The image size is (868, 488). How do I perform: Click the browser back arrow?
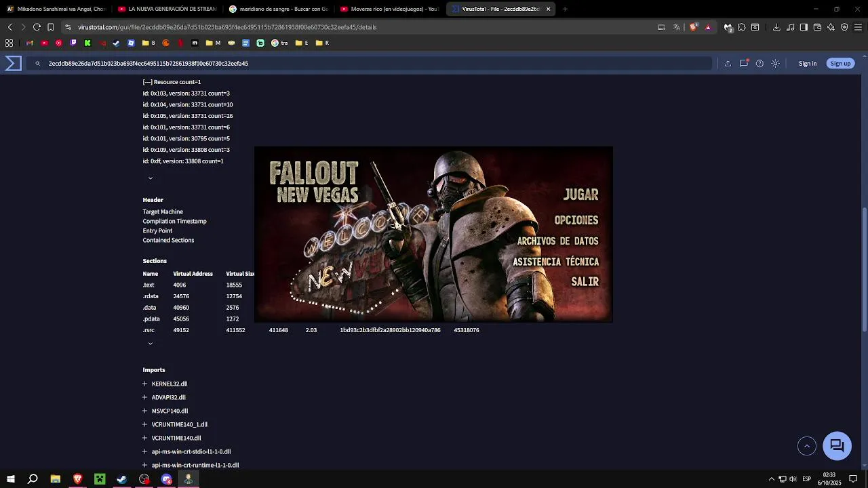click(x=10, y=27)
